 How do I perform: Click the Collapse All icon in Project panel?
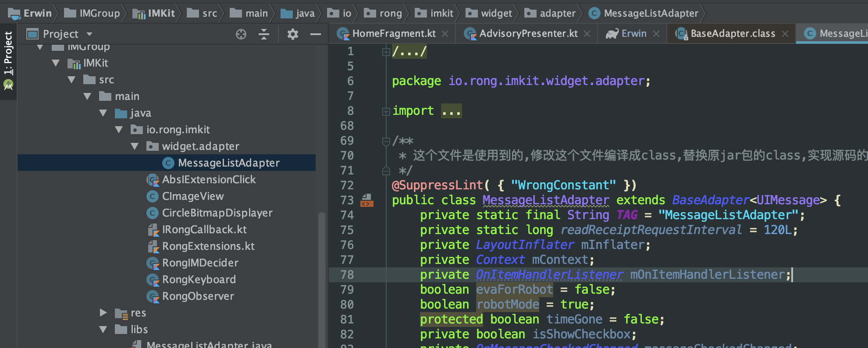pyautogui.click(x=264, y=34)
